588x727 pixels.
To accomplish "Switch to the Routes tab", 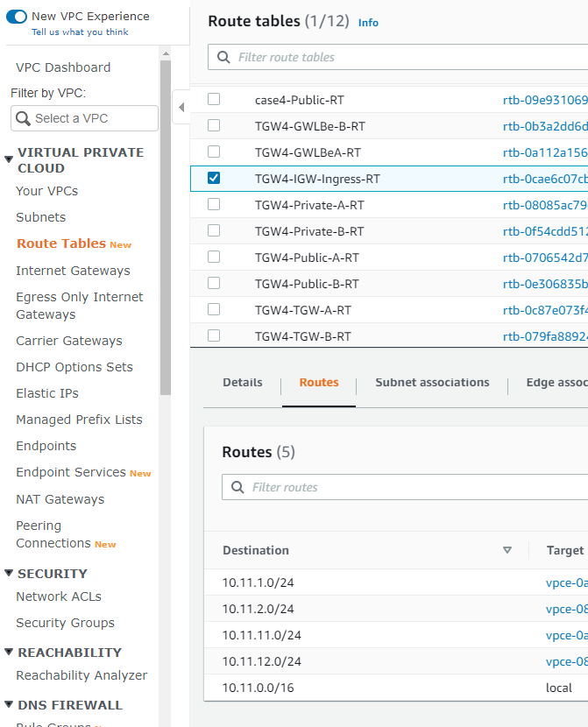I will pos(319,383).
